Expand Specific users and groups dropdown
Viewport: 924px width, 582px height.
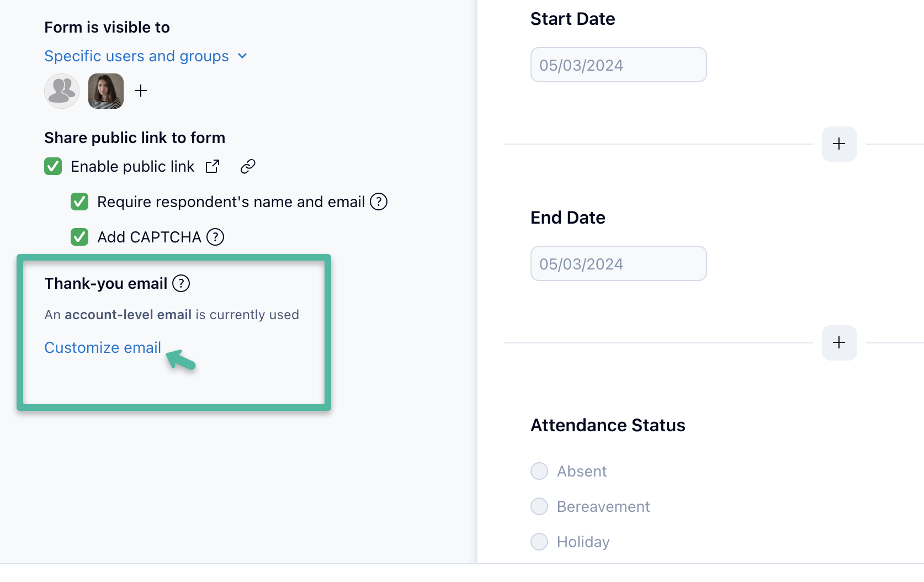pyautogui.click(x=146, y=56)
